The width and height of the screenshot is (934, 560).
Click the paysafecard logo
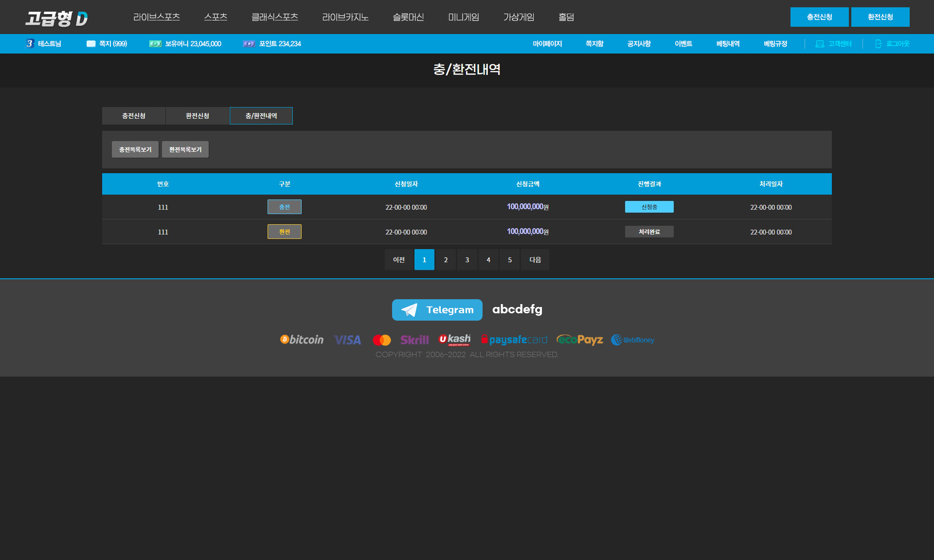coord(514,340)
